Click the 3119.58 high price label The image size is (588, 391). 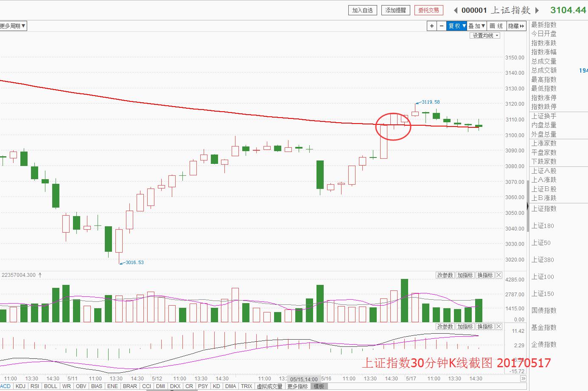[431, 102]
